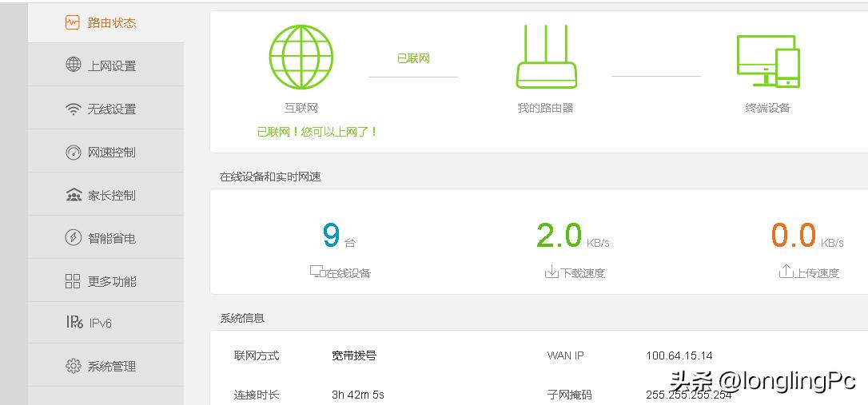Click the 上网设置 globe sidebar icon

[73, 65]
